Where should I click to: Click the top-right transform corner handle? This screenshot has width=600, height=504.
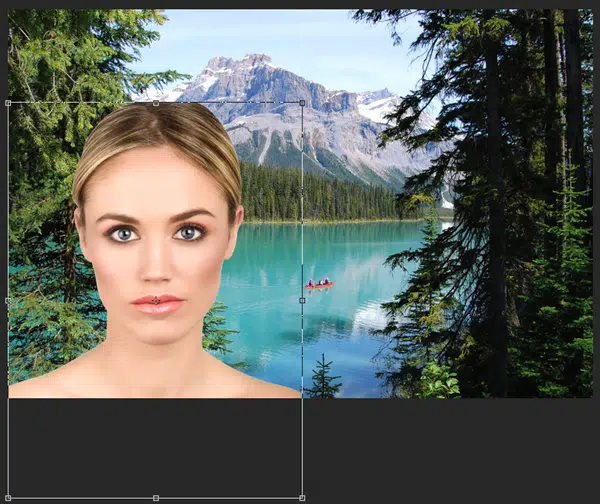302,102
